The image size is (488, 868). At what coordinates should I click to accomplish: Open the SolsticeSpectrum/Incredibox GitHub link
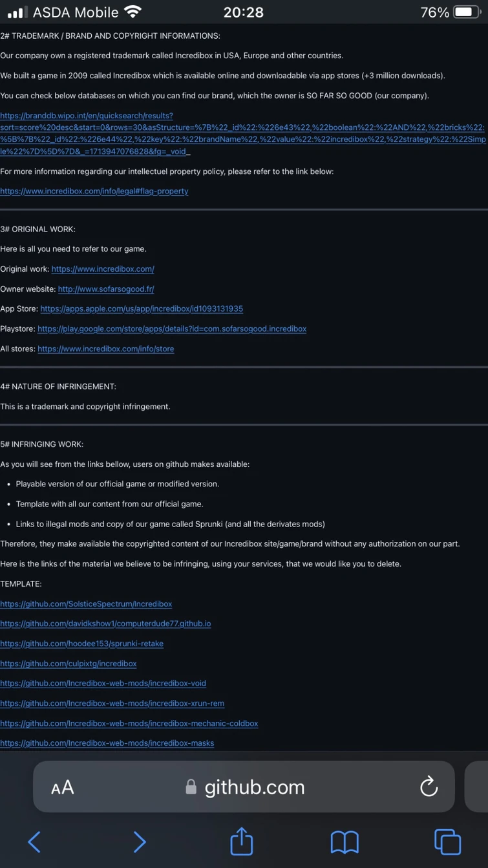pos(86,603)
